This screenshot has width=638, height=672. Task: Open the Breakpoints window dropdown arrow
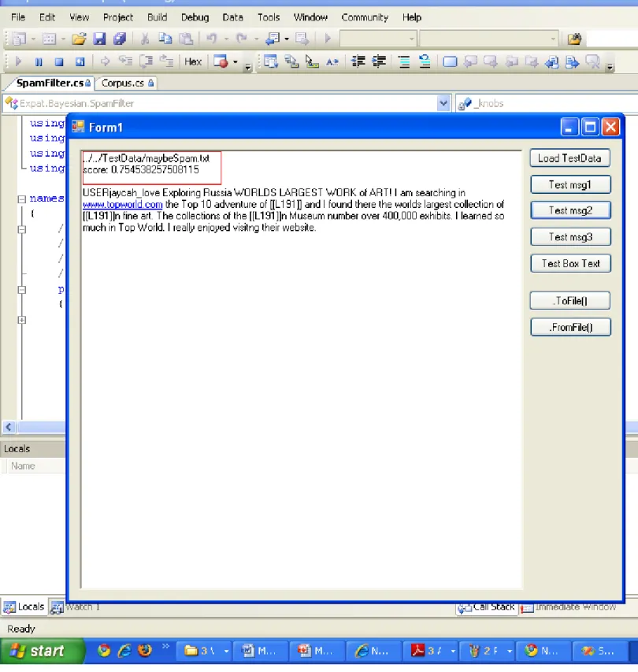click(x=236, y=61)
